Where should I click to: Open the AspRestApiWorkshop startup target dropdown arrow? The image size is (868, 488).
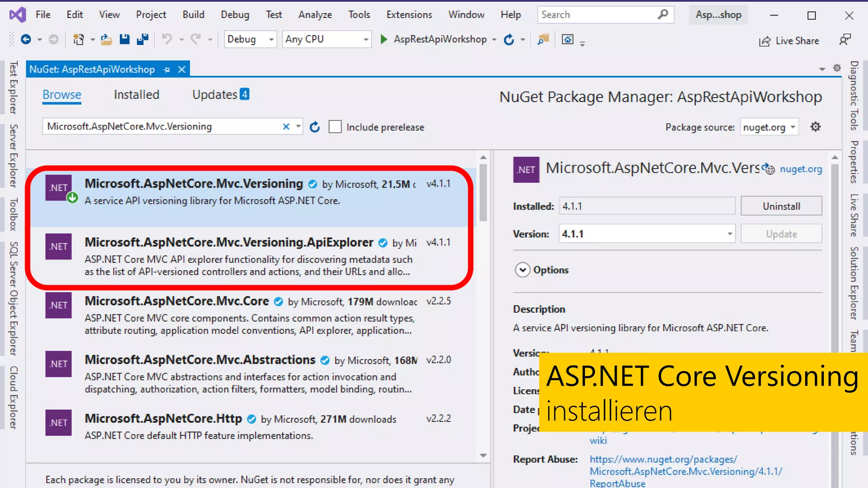494,40
